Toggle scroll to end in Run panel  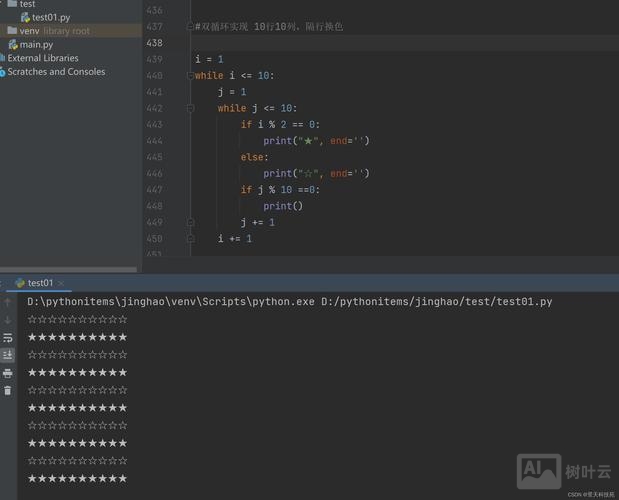point(8,355)
